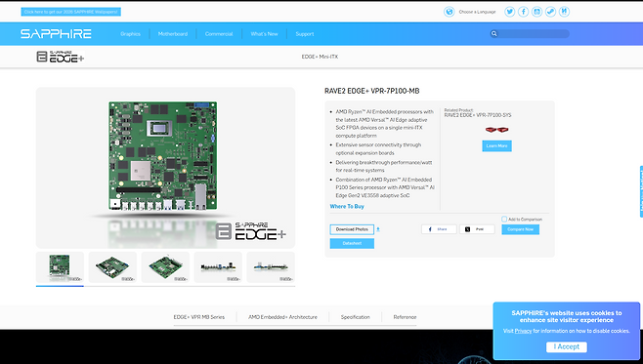This screenshot has width=643, height=364.
Task: Open the Privacy link in cookie notice
Action: (x=523, y=331)
